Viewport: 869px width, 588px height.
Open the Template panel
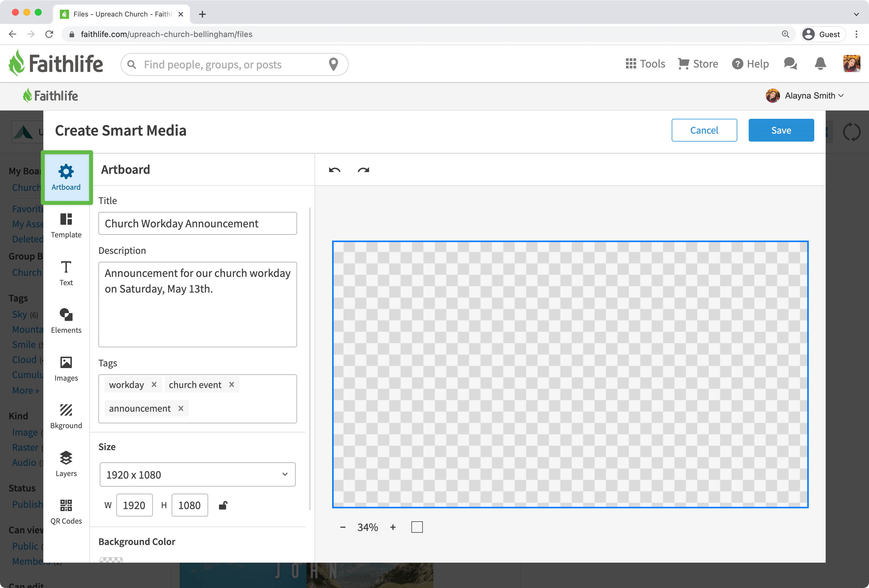[x=66, y=225]
